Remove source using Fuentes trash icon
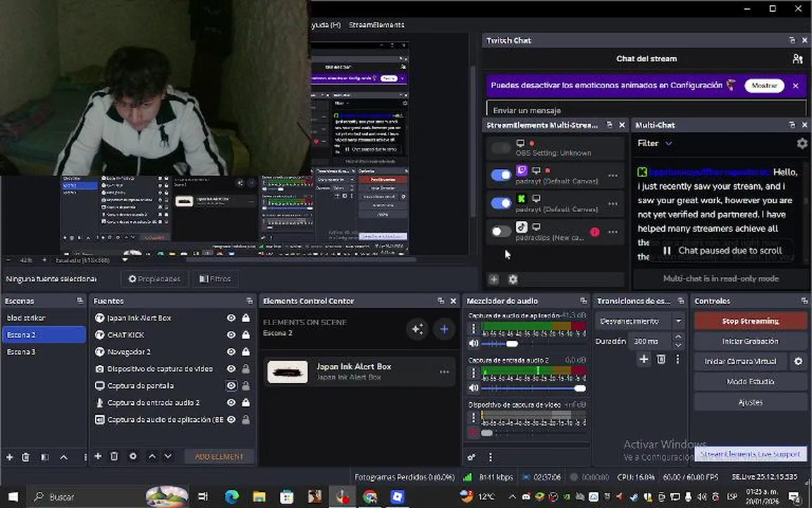The height and width of the screenshot is (508, 812). coord(114,456)
